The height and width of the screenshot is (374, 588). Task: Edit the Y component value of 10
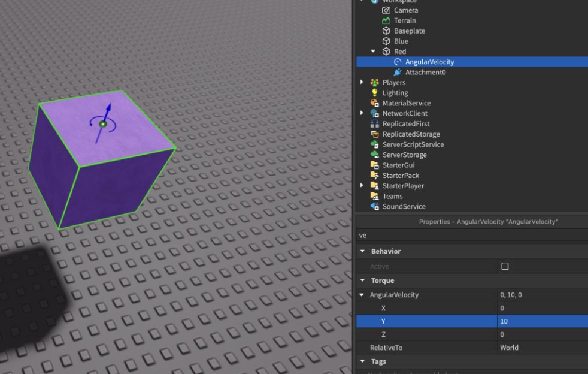point(542,321)
